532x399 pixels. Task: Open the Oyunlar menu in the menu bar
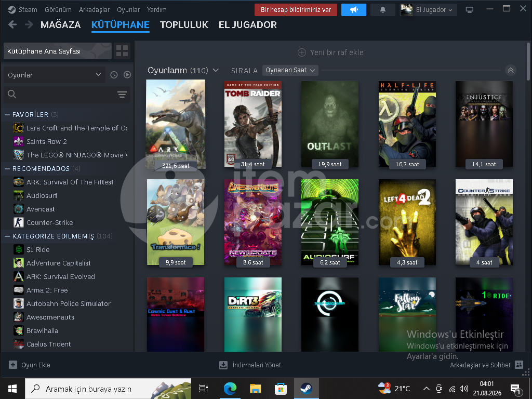[128, 9]
